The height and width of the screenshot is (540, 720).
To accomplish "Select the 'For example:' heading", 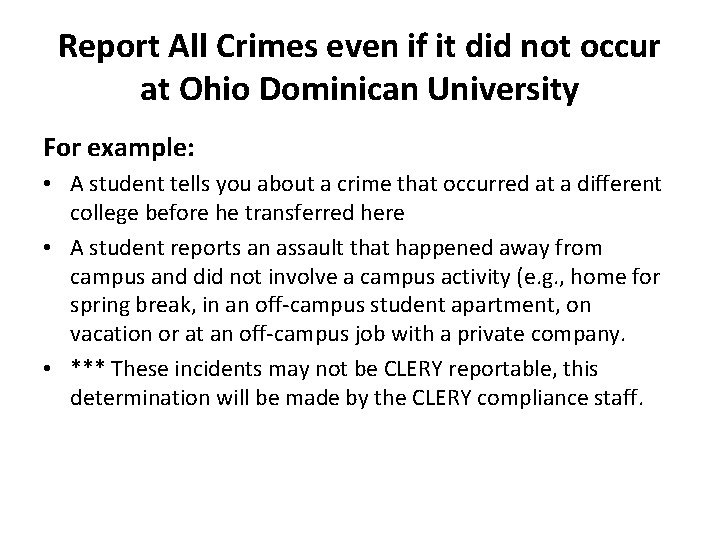I will (119, 148).
